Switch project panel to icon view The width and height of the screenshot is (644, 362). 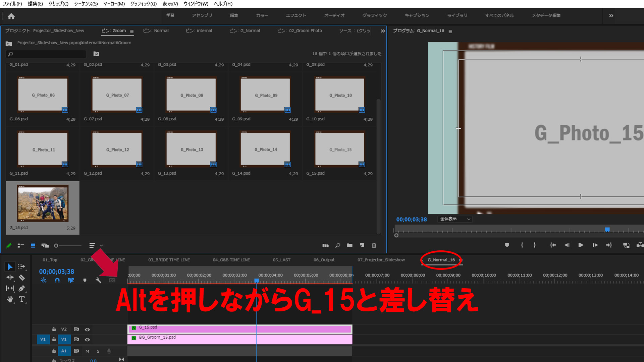pyautogui.click(x=33, y=245)
